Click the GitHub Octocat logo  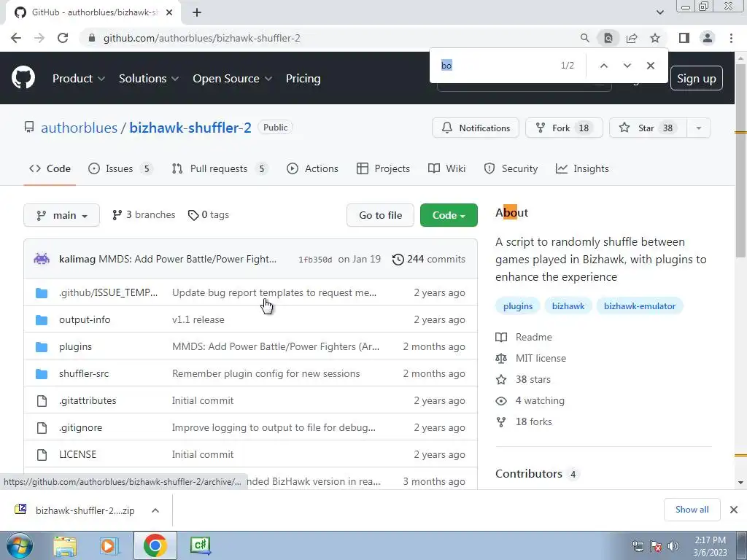[23, 78]
